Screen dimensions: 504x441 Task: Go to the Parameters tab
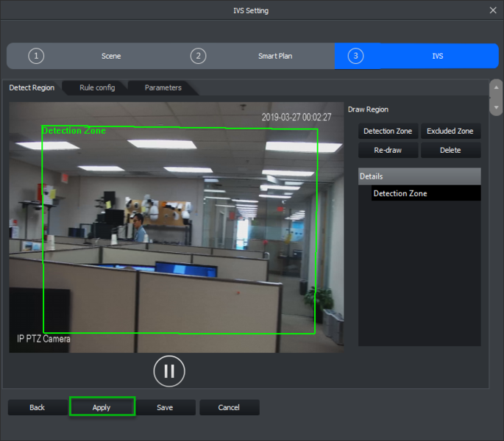pos(163,87)
